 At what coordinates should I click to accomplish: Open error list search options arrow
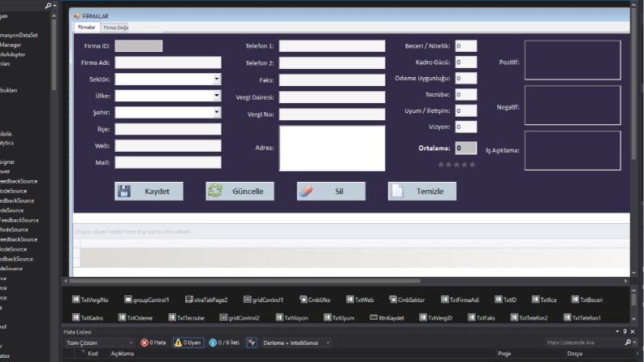(x=634, y=343)
